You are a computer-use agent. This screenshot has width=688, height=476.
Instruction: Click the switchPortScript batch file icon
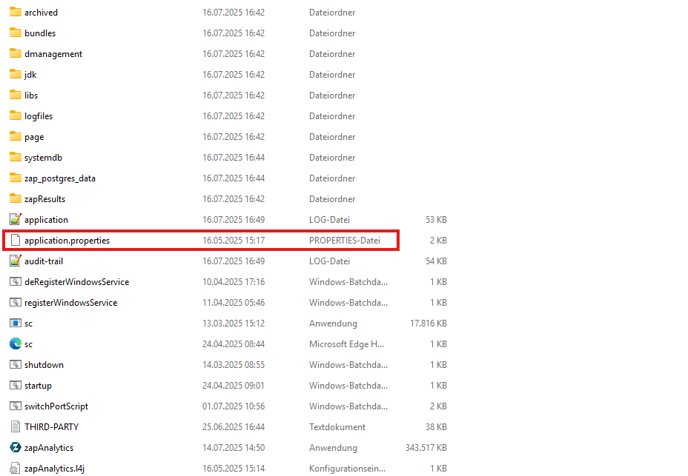pyautogui.click(x=15, y=406)
